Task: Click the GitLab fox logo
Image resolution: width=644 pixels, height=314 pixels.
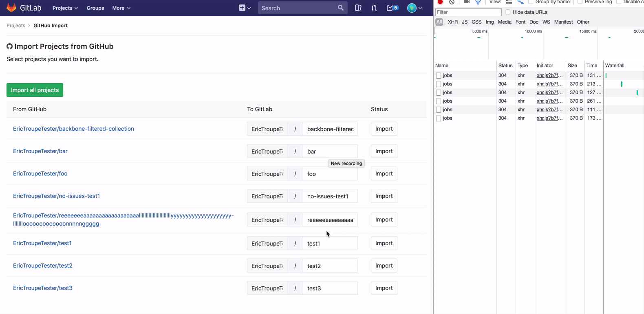Action: pos(11,8)
